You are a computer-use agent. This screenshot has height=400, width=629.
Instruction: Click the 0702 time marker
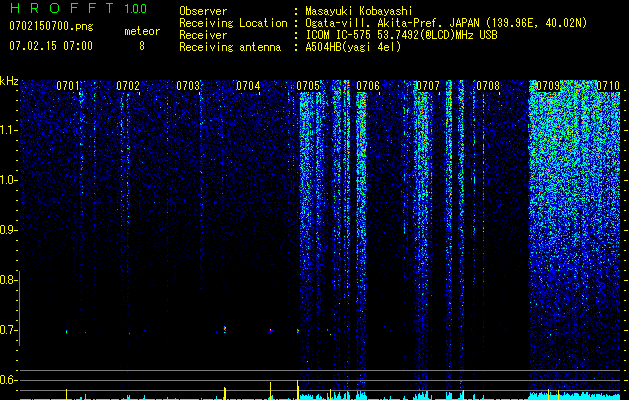[128, 86]
